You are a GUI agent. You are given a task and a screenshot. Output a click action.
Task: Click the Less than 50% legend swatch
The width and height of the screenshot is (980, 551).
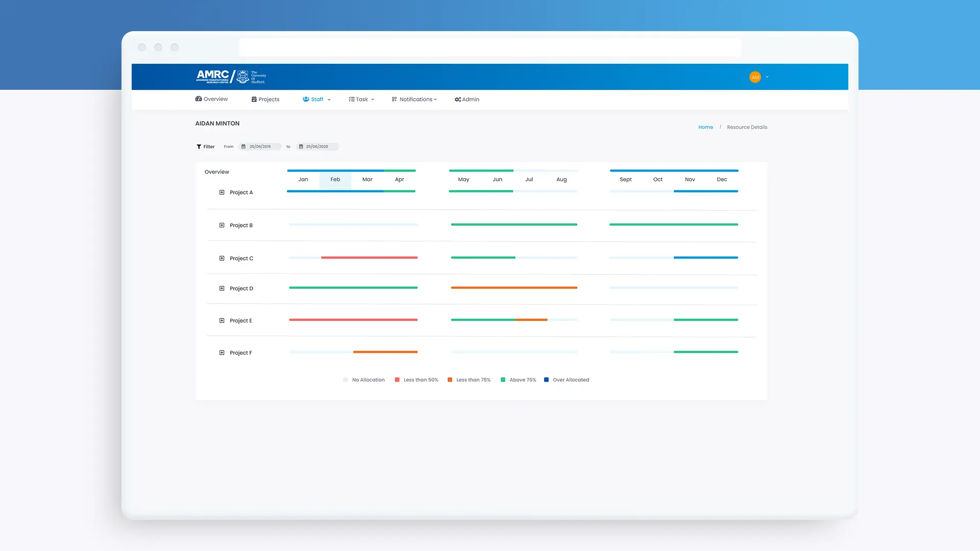pyautogui.click(x=397, y=380)
